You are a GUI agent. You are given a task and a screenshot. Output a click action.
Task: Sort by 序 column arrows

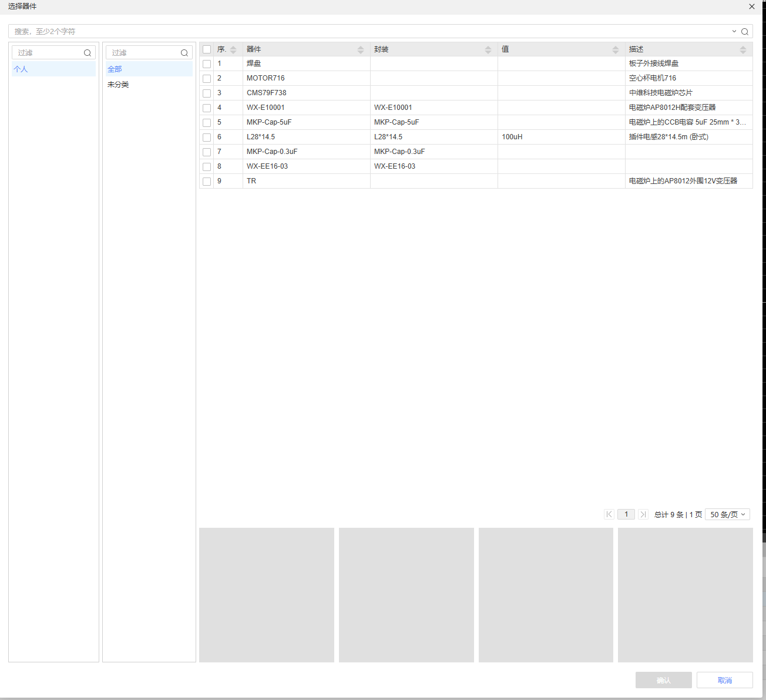click(233, 49)
